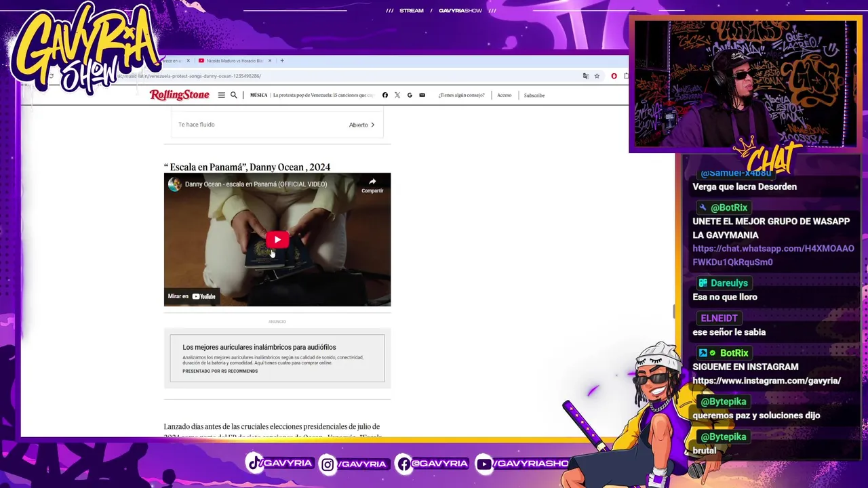
Task: Click the Subscribe link
Action: click(534, 95)
